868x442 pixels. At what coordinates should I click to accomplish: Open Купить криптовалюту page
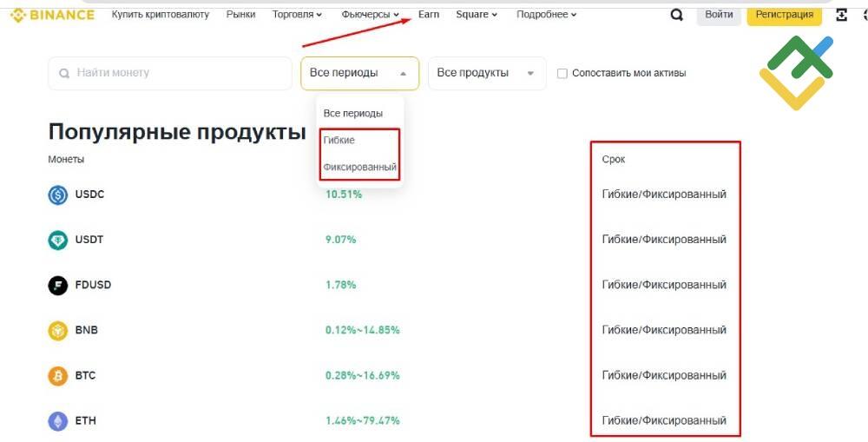point(161,15)
